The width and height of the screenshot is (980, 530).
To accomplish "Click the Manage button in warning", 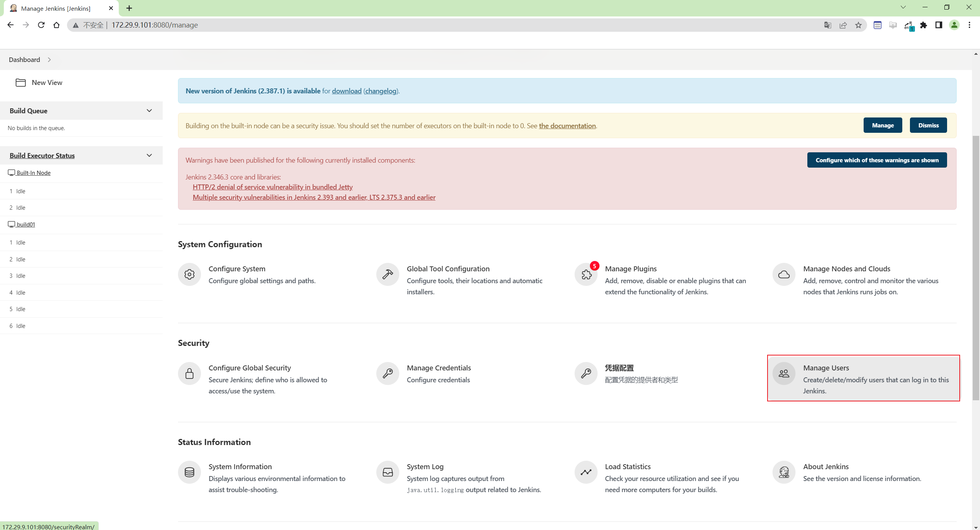I will (x=883, y=125).
